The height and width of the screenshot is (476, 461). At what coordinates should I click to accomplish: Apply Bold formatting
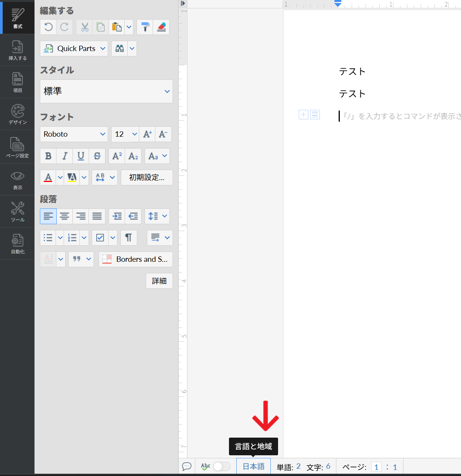48,156
